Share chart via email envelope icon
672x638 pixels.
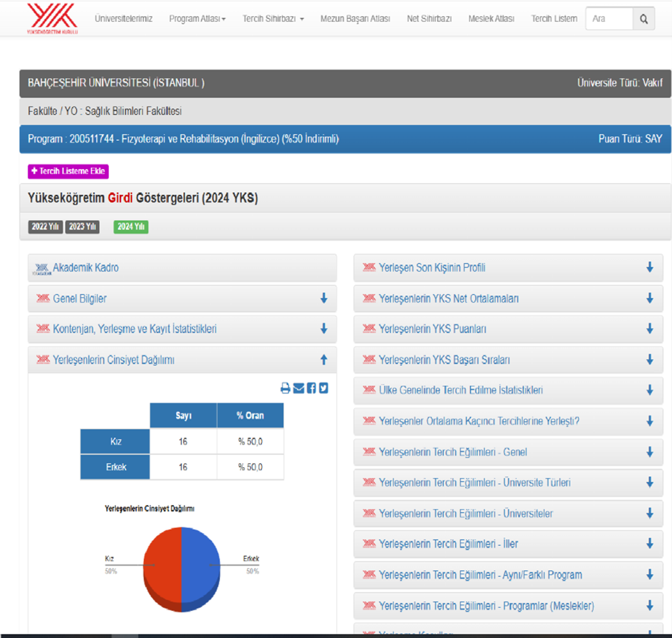point(298,388)
